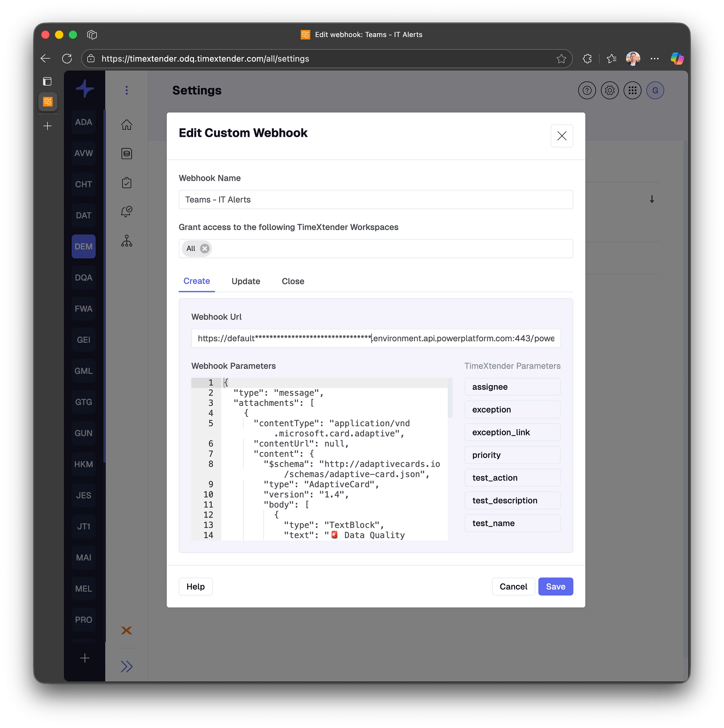Click the Webhook Name input field
724x728 pixels.
click(x=376, y=199)
